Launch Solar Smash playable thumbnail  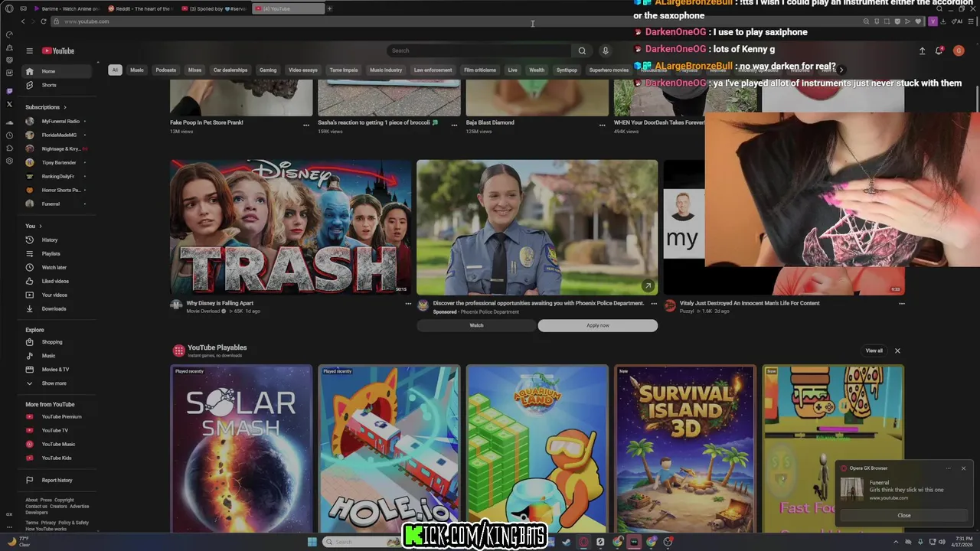(x=241, y=448)
